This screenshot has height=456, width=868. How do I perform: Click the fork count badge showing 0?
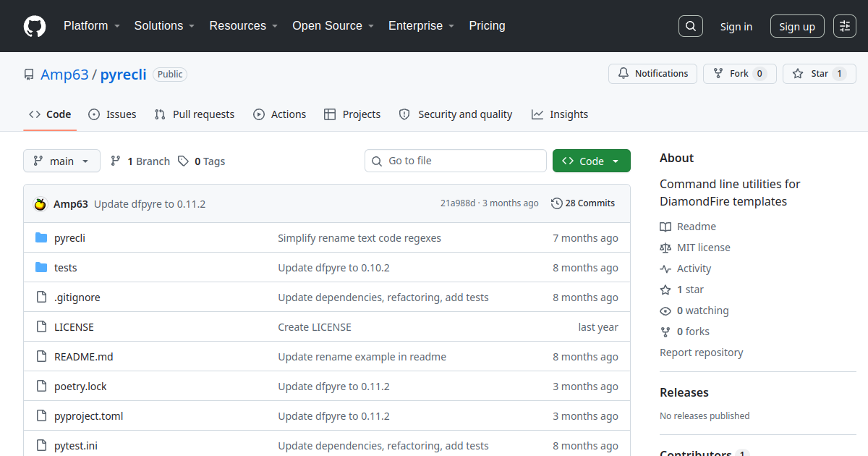(x=759, y=74)
